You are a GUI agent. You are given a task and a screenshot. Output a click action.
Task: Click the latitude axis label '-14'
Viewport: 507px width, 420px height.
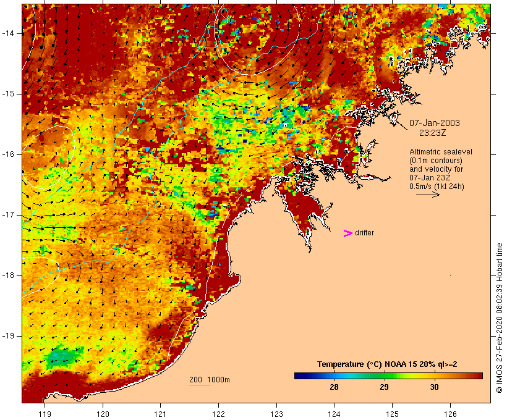click(x=8, y=33)
